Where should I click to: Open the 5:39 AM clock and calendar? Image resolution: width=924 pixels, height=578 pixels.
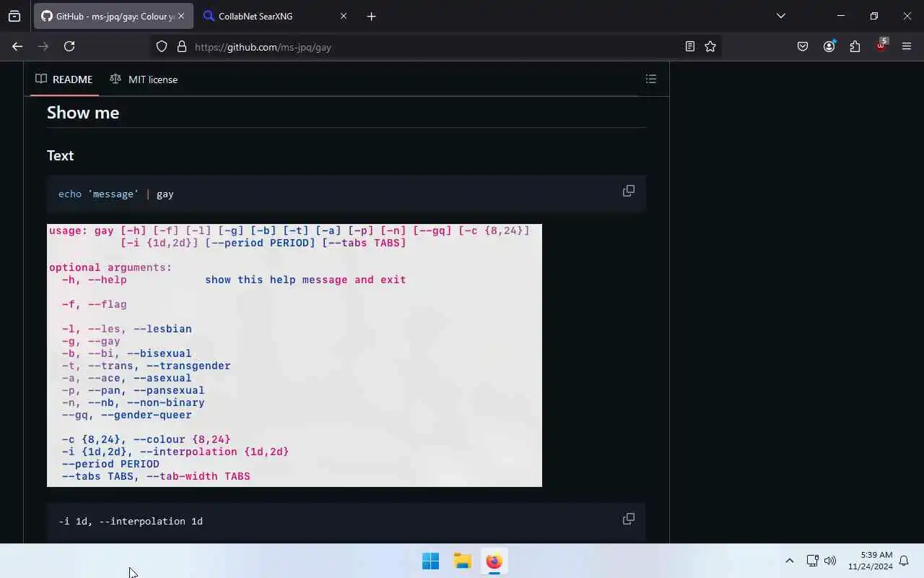[x=870, y=561]
